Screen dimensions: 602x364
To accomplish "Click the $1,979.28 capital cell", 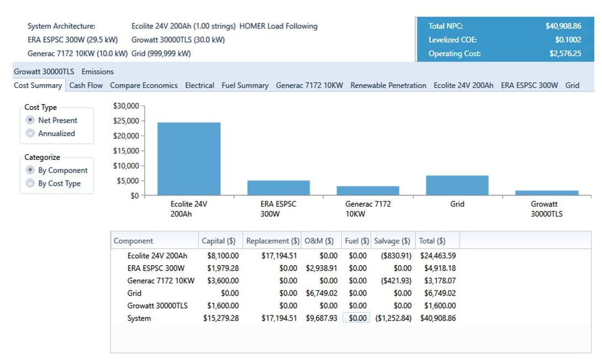I will click(223, 268).
